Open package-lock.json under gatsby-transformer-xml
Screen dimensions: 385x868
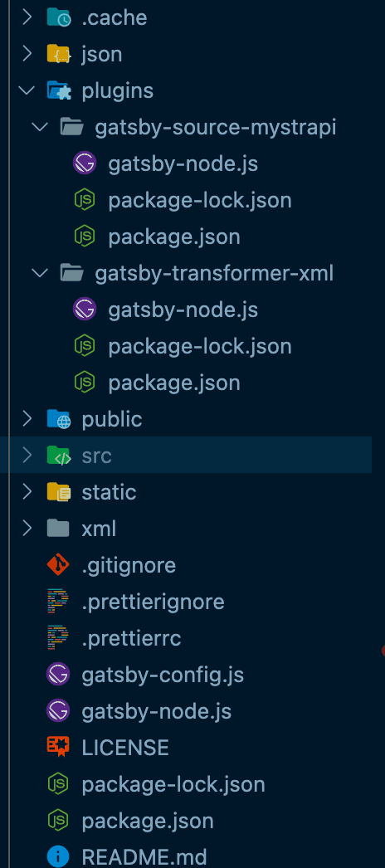tap(200, 347)
